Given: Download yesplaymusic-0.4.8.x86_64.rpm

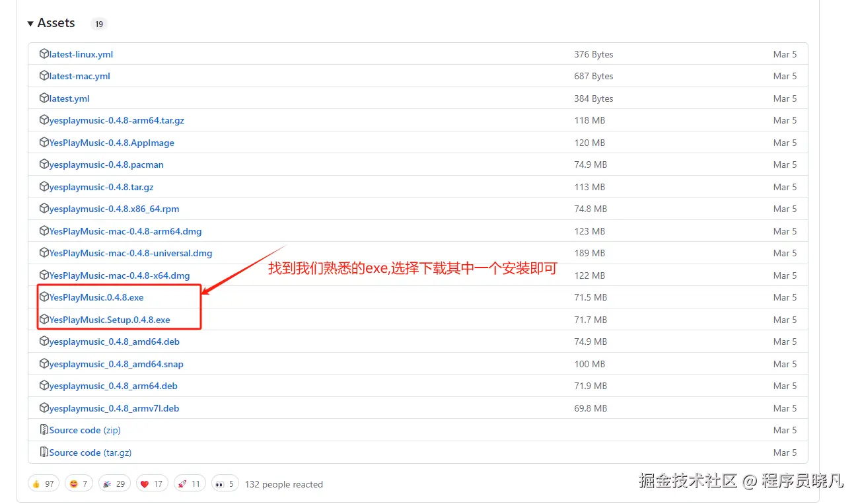Looking at the screenshot, I should (114, 209).
